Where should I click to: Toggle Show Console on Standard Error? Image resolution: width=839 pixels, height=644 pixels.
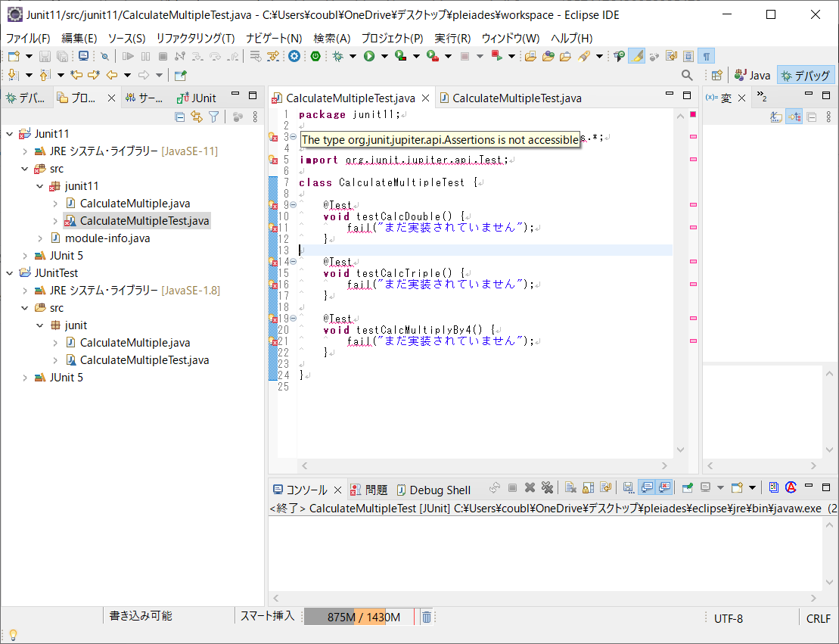coord(664,487)
